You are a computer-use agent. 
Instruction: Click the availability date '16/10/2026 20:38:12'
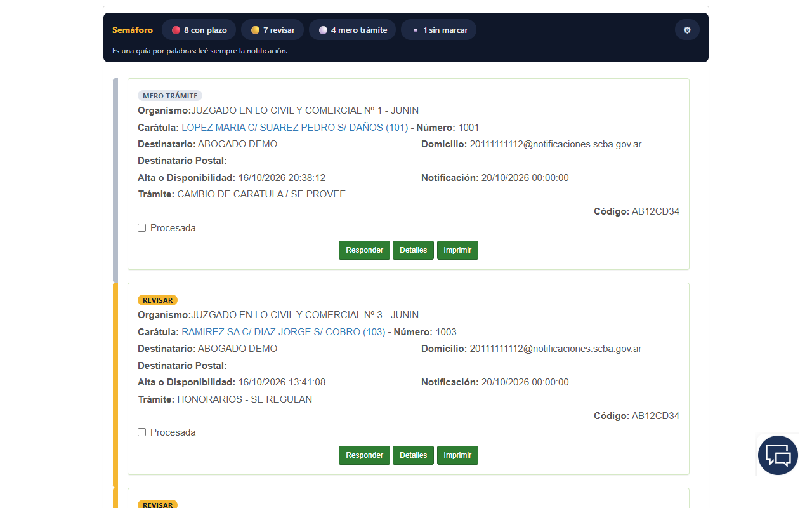(282, 178)
